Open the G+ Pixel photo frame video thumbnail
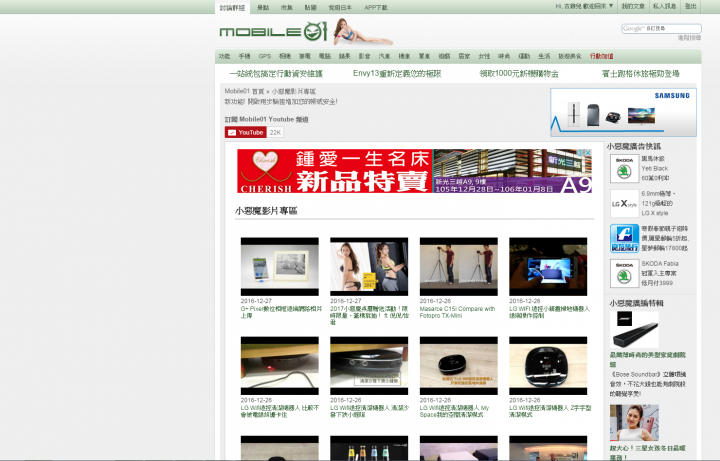This screenshot has height=461, width=720. click(280, 266)
